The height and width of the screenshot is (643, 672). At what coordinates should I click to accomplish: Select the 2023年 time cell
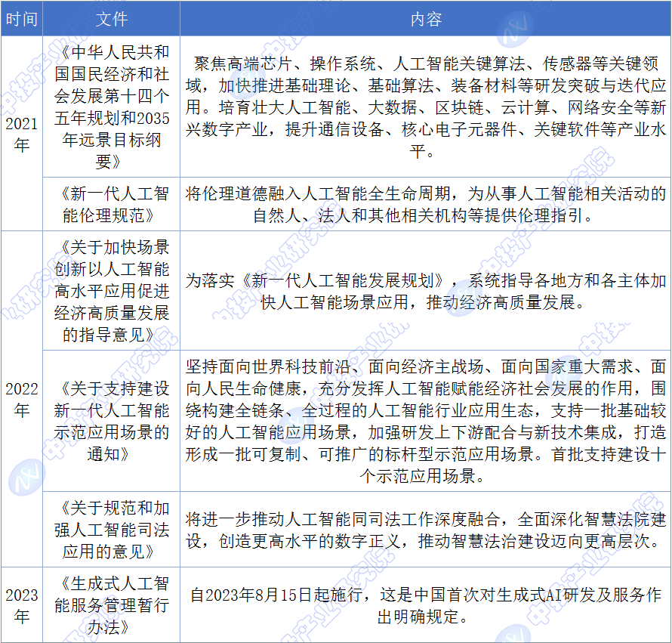tap(21, 605)
